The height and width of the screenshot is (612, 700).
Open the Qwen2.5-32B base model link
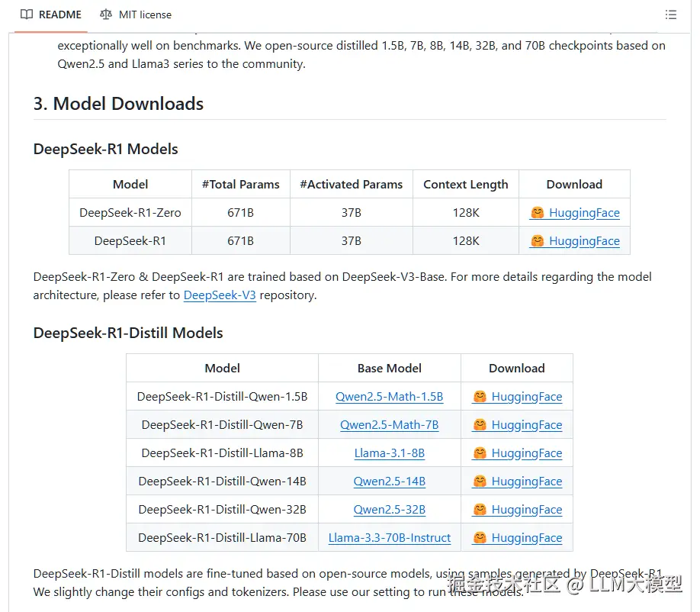[x=390, y=509]
